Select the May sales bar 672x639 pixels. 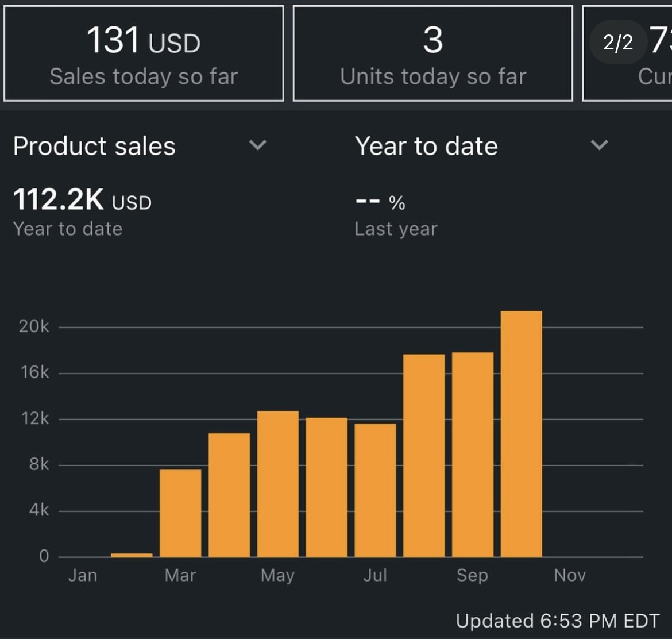(278, 484)
